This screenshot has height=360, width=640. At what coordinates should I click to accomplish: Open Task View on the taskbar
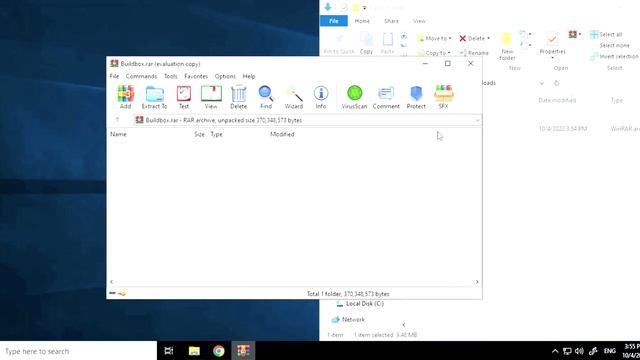pyautogui.click(x=169, y=351)
